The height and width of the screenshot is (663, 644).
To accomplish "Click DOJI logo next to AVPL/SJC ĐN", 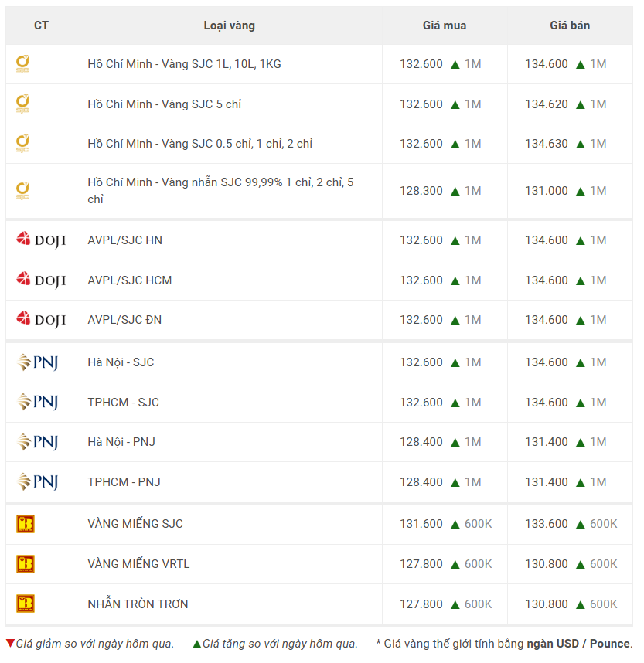I will point(41,320).
